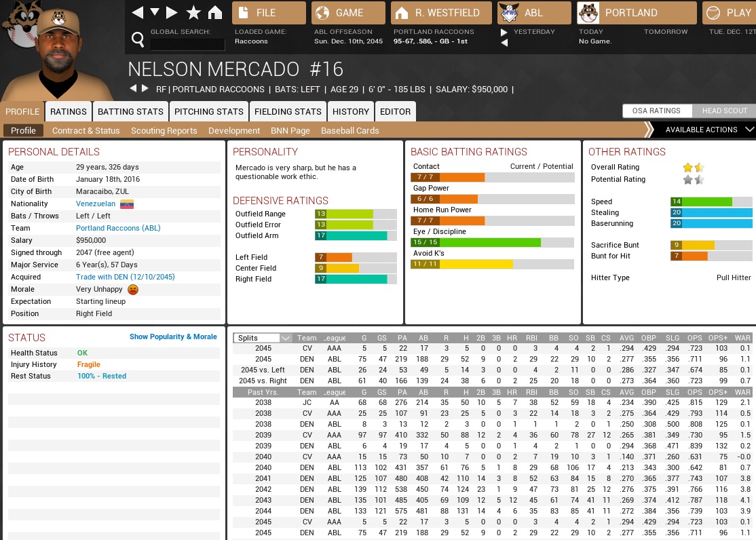Open the Scouting Reports subtab
This screenshot has height=540, width=756.
point(164,130)
